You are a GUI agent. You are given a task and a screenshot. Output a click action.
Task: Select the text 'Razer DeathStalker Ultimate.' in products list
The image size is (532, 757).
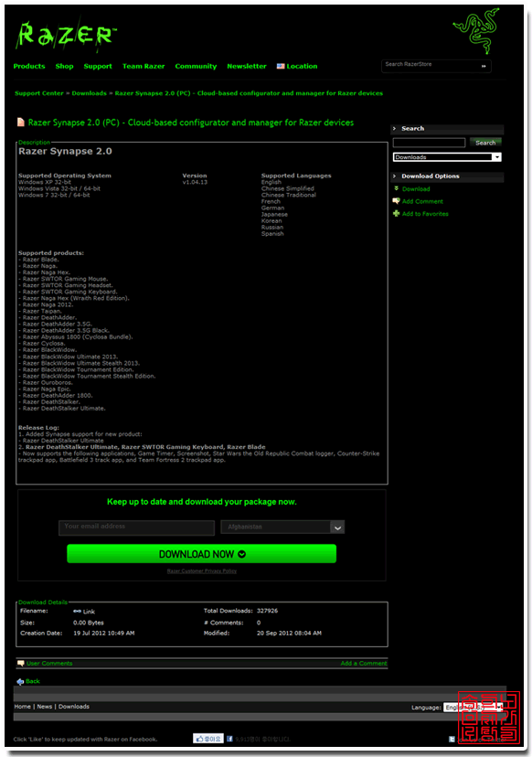64,409
